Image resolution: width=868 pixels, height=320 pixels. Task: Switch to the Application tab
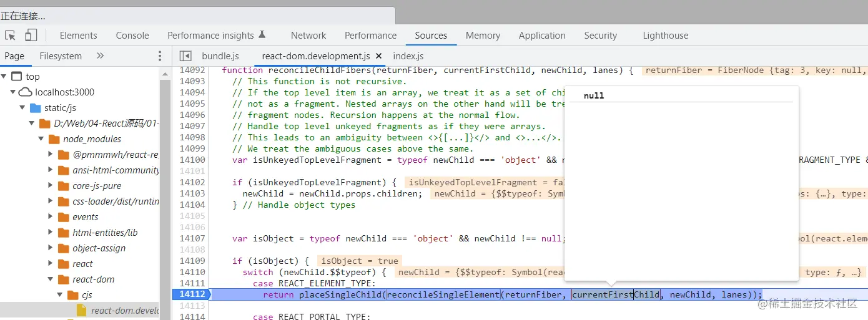(542, 36)
